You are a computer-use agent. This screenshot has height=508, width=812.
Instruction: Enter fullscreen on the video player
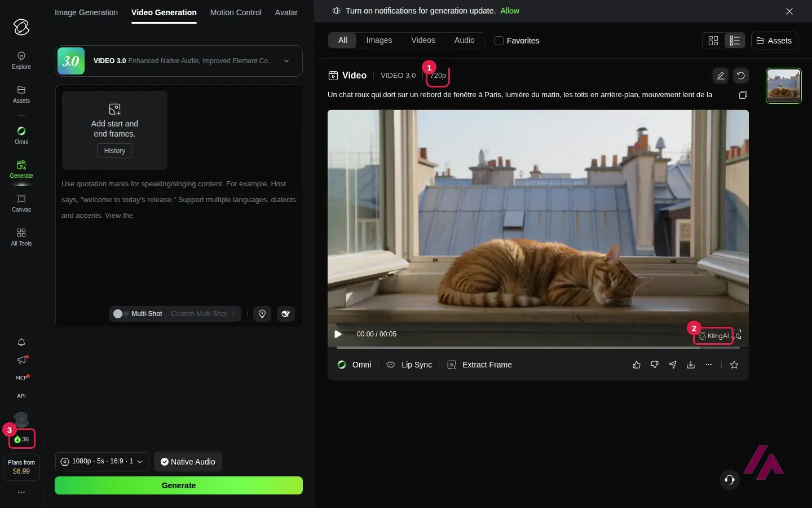(738, 335)
